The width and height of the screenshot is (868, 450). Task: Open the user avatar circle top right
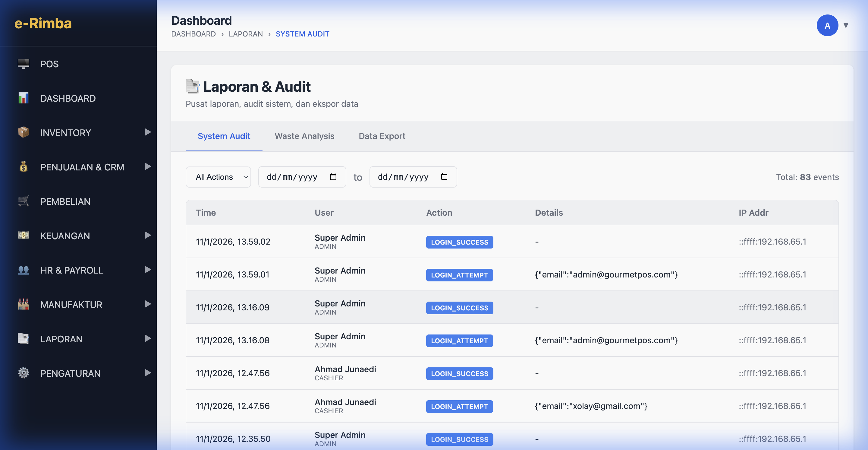[828, 25]
